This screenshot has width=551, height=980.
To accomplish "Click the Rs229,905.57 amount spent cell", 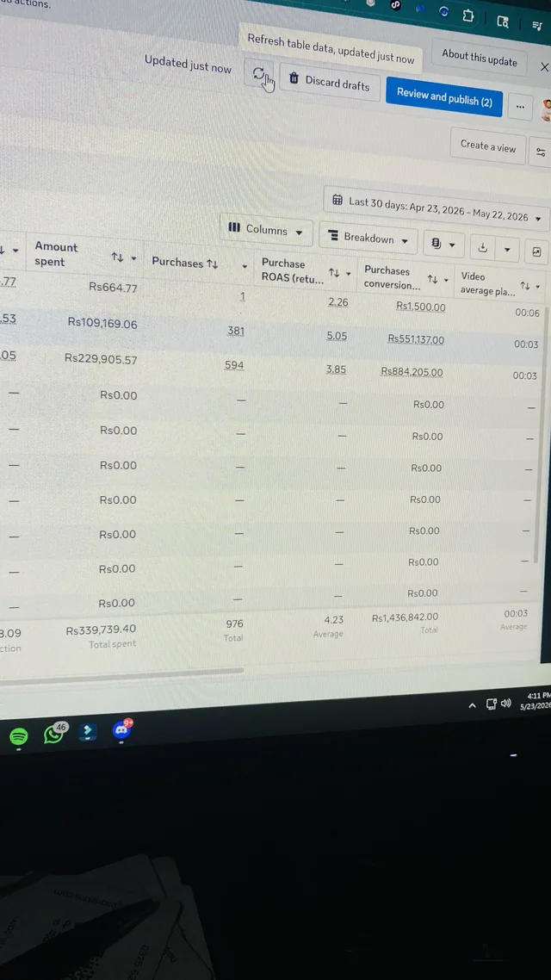I will tap(101, 359).
